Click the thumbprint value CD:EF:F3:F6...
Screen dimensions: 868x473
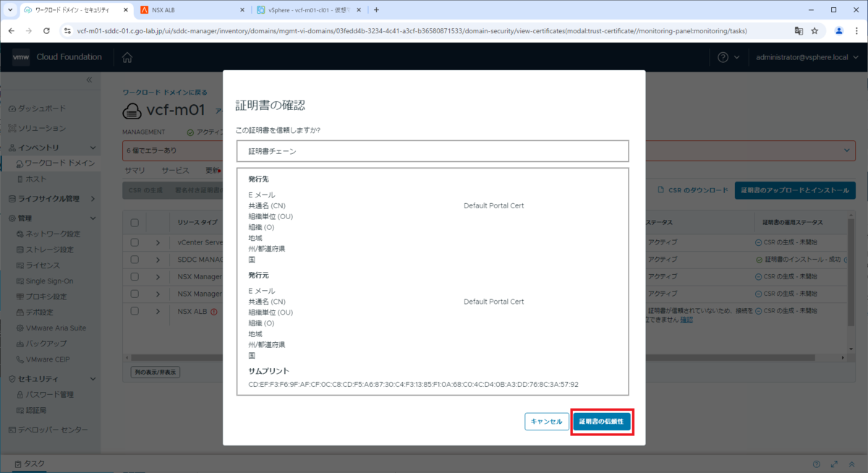pos(413,385)
